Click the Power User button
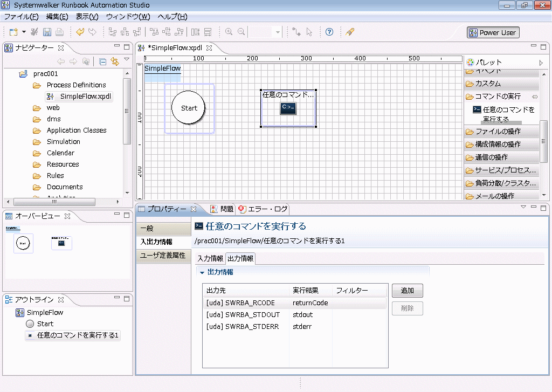This screenshot has width=552, height=392. [x=493, y=33]
